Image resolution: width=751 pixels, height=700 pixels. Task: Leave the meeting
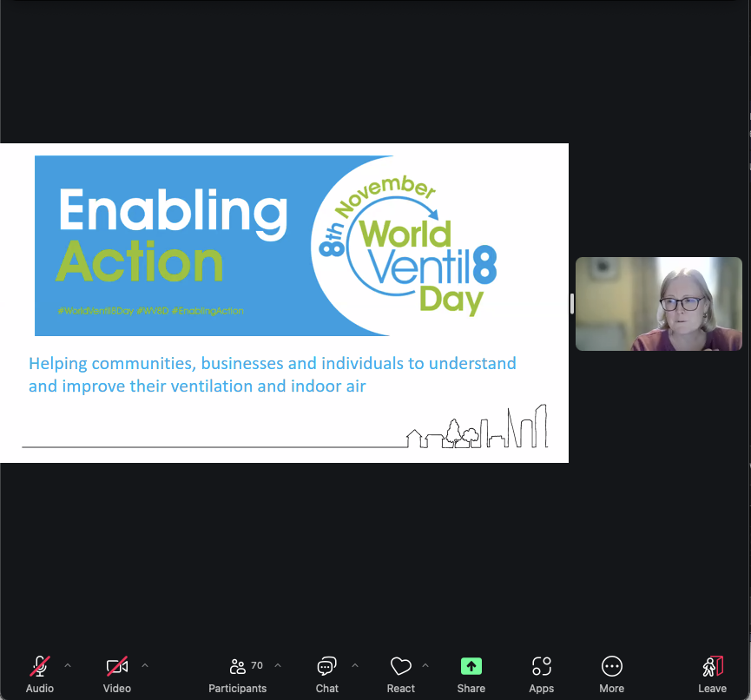coord(712,675)
